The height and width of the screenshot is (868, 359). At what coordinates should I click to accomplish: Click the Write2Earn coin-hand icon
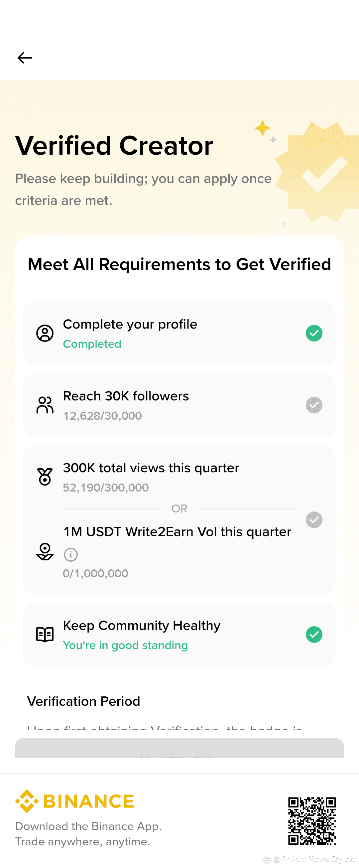click(x=45, y=552)
